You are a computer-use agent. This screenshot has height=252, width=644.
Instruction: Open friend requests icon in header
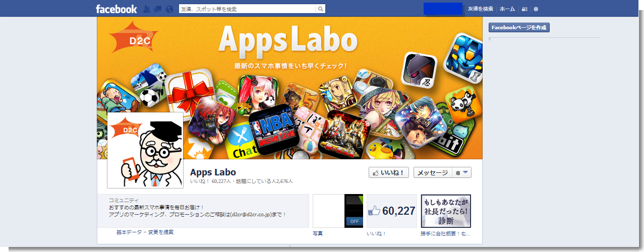point(146,9)
